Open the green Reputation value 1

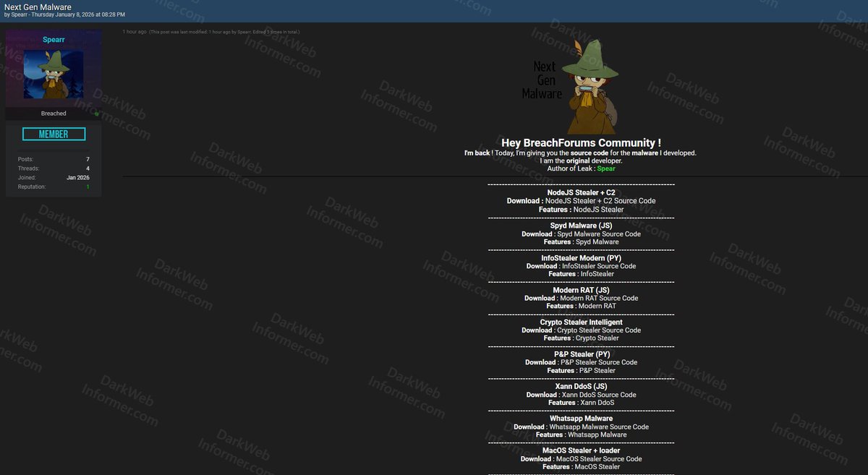coord(88,187)
